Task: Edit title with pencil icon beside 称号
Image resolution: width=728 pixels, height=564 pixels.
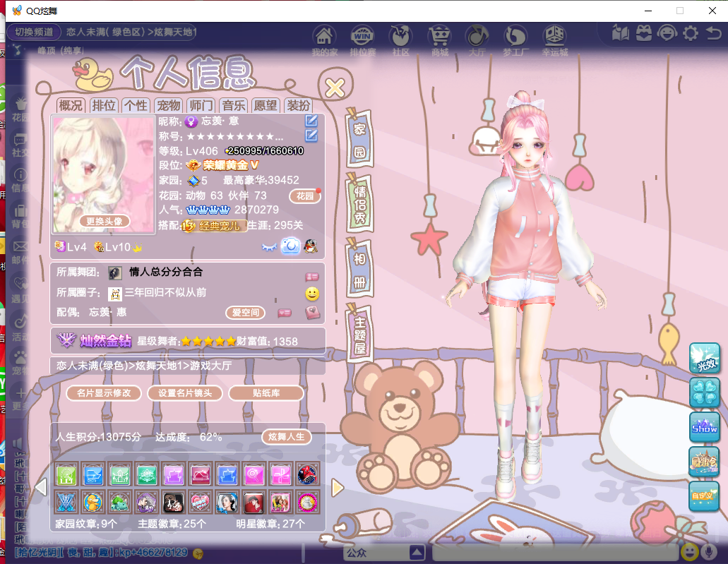Action: 311,136
